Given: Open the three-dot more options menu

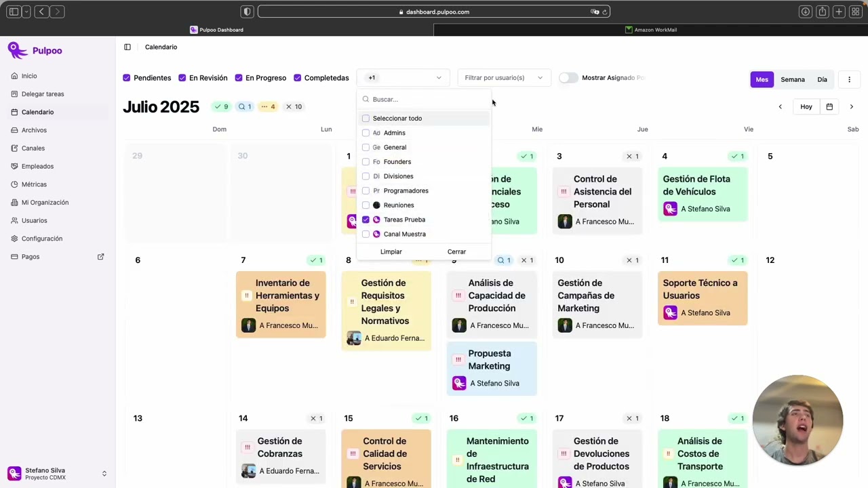Looking at the screenshot, I should pos(849,79).
